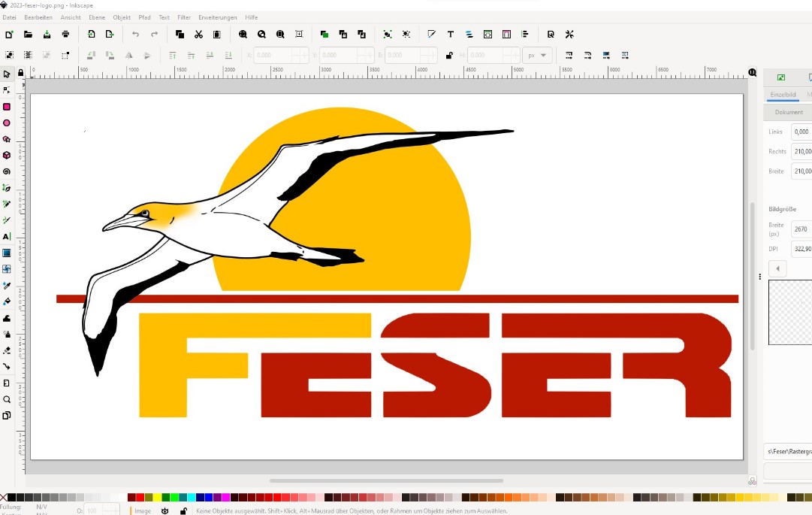Toggle moving patterns with objects
812x515 pixels.
624,56
